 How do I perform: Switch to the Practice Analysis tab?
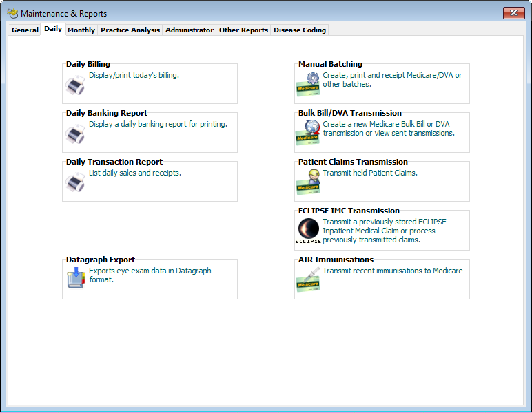pyautogui.click(x=130, y=30)
